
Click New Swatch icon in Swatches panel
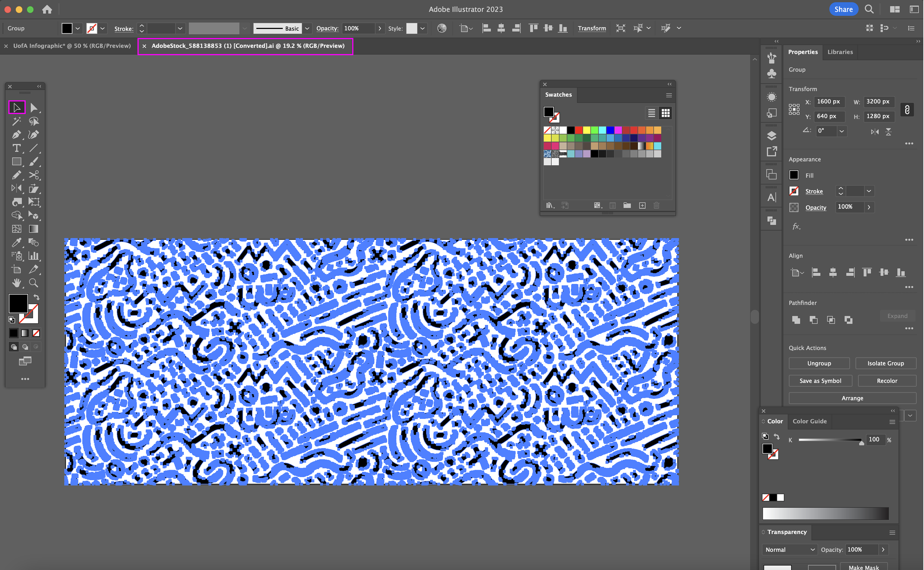coord(642,206)
